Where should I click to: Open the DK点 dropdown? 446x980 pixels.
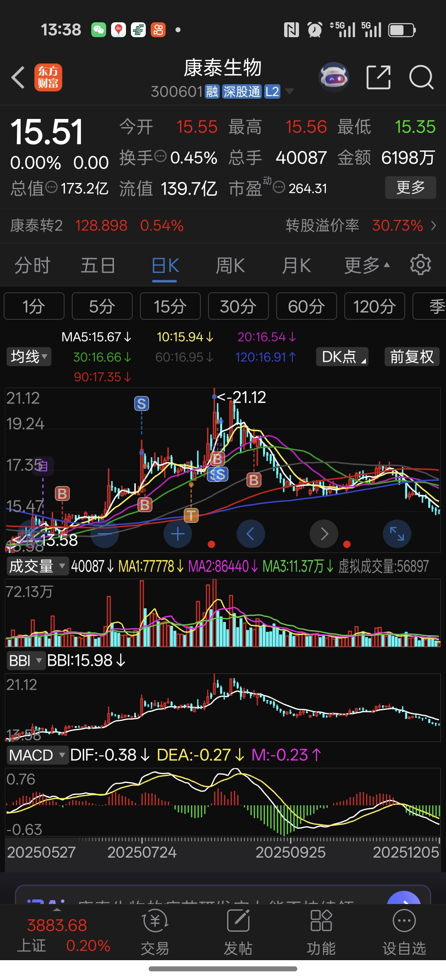[x=342, y=356]
